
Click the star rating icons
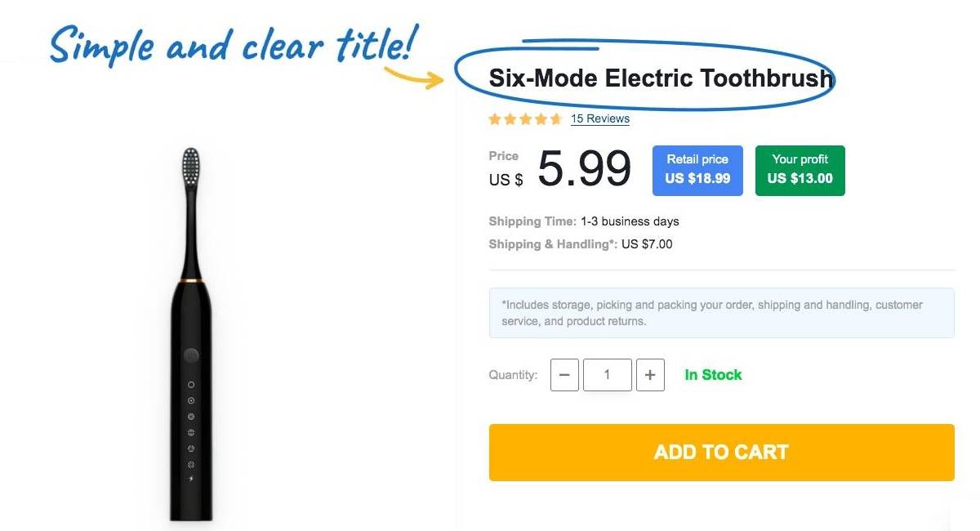point(525,119)
